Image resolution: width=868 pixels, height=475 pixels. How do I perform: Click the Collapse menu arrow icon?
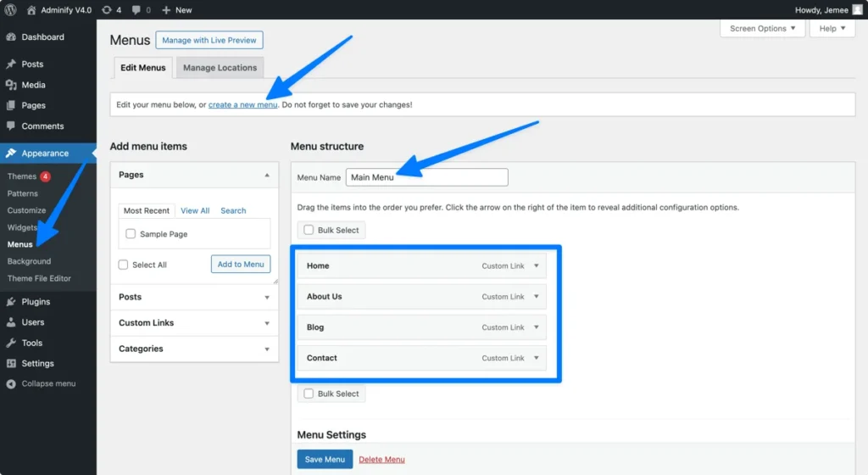(11, 383)
